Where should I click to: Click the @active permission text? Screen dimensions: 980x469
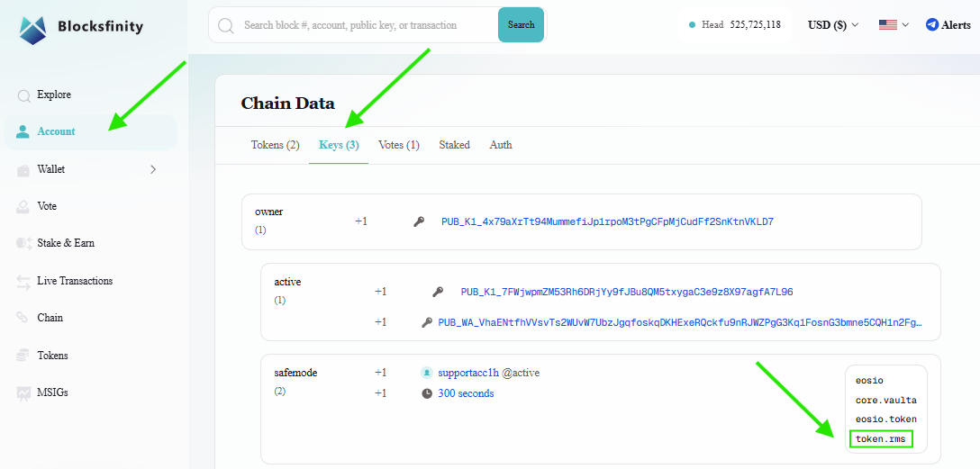click(521, 373)
